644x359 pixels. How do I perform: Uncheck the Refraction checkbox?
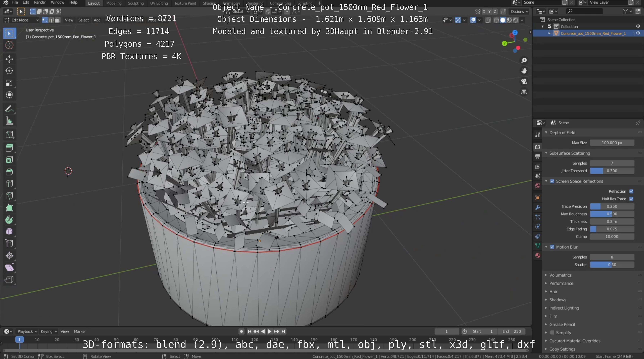click(632, 191)
